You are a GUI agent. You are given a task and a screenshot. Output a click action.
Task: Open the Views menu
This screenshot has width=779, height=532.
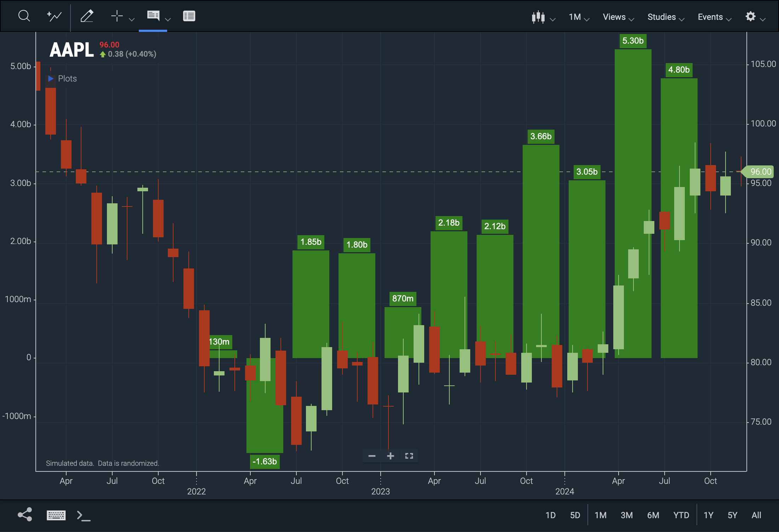tap(618, 17)
